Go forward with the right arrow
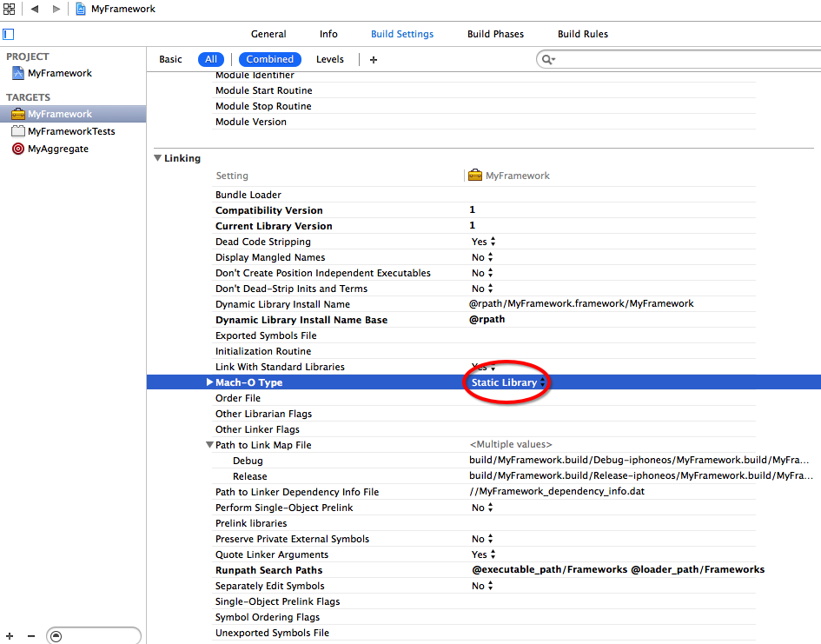The image size is (821, 644). (56, 9)
